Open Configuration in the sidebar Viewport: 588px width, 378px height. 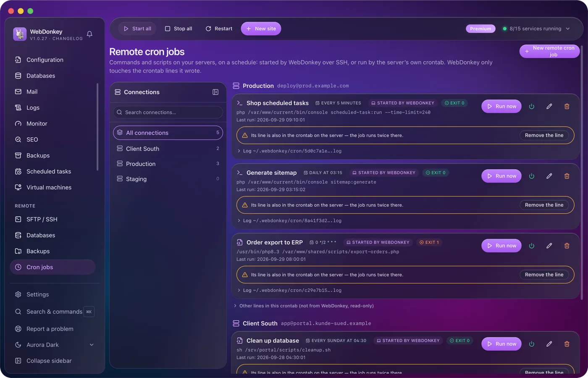pyautogui.click(x=53, y=60)
